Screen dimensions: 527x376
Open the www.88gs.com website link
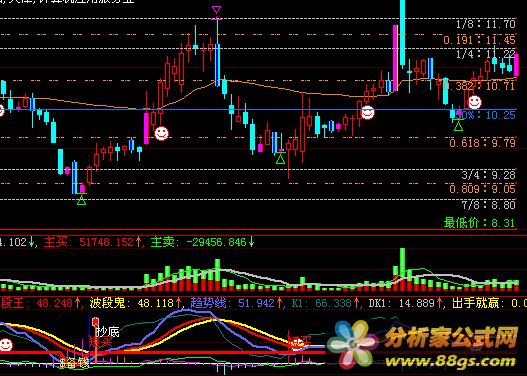[451, 361]
